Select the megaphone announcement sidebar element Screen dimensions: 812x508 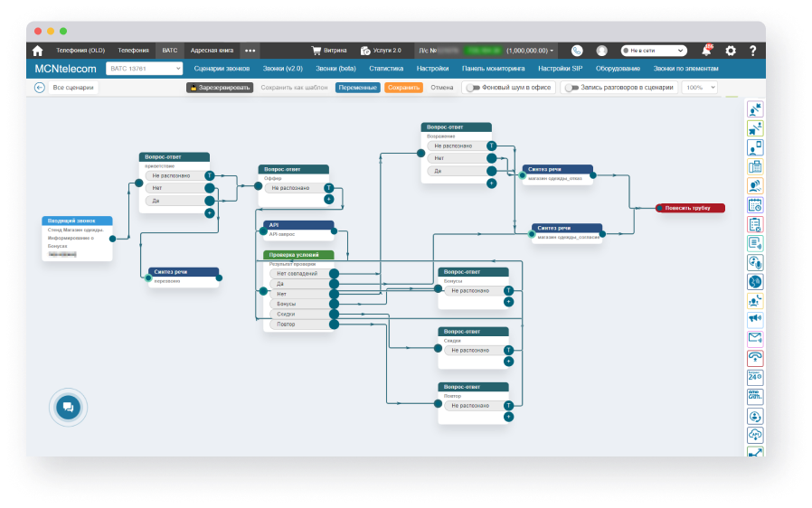(x=755, y=319)
